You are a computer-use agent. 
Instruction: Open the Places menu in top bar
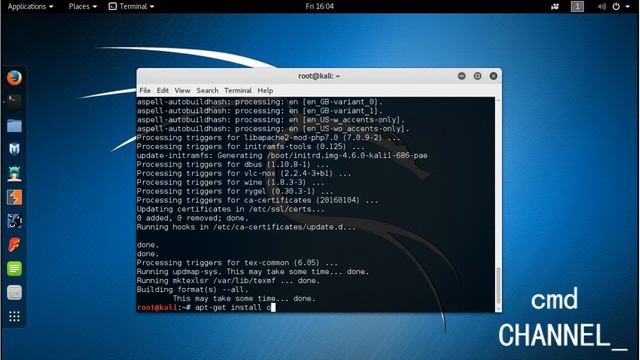tap(83, 6)
